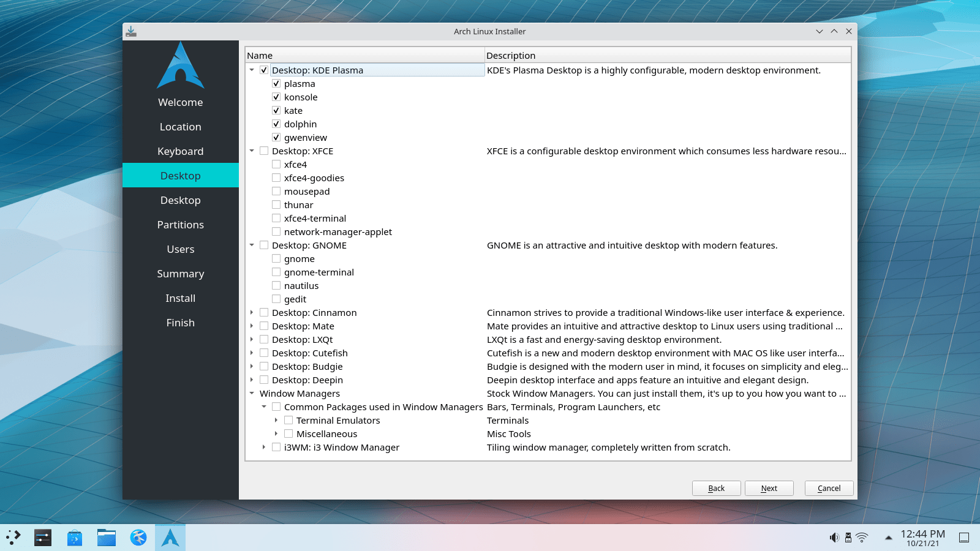Expand the Desktop: Cinnamon group
The height and width of the screenshot is (551, 980).
252,312
